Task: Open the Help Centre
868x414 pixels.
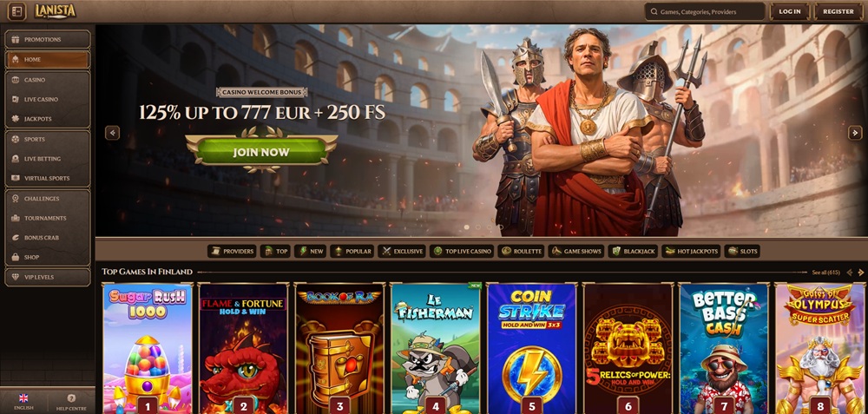Action: 71,402
